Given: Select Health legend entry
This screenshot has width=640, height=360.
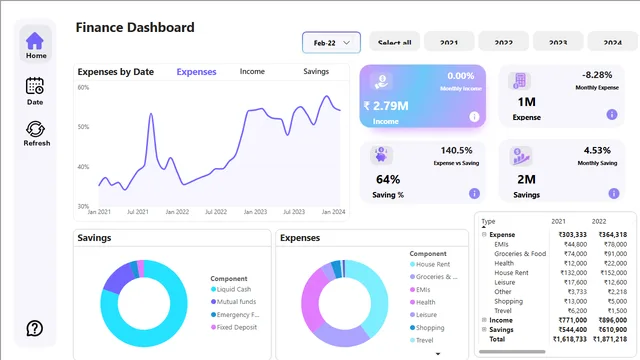Looking at the screenshot, I should [422, 302].
